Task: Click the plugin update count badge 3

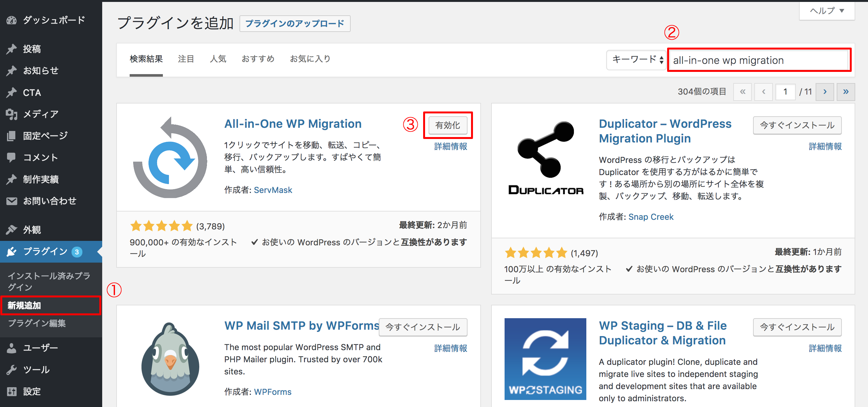Action: click(x=77, y=252)
